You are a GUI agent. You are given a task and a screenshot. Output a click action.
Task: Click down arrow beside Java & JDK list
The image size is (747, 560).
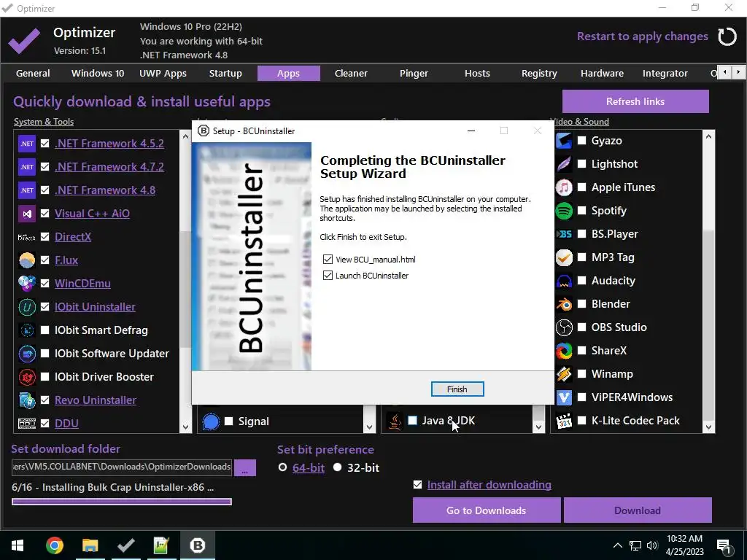tap(539, 427)
